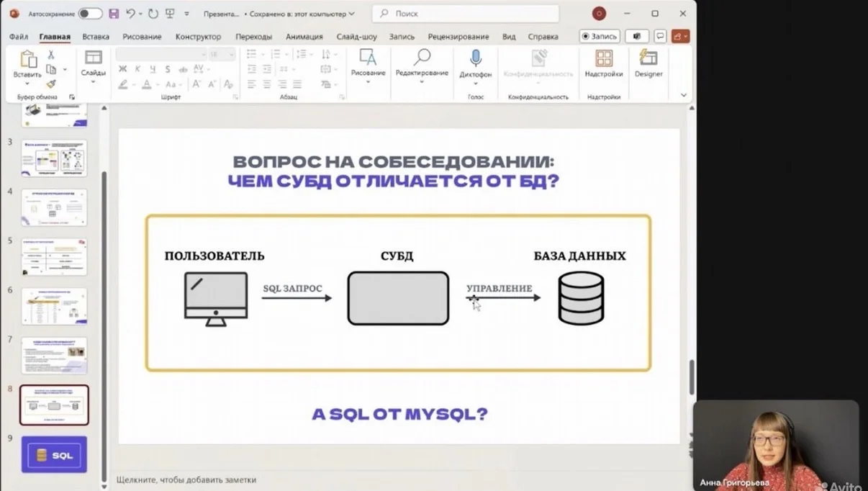Select the Format Painter brush icon

(51, 84)
